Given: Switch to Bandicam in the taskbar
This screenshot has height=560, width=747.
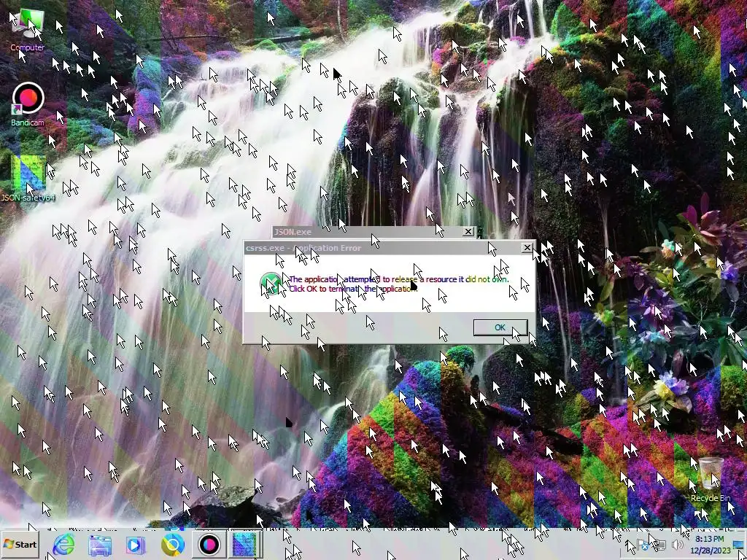Looking at the screenshot, I should tap(209, 545).
